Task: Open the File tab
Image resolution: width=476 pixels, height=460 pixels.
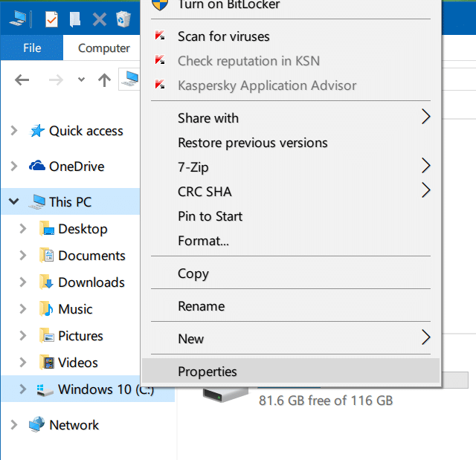Action: pyautogui.click(x=32, y=48)
